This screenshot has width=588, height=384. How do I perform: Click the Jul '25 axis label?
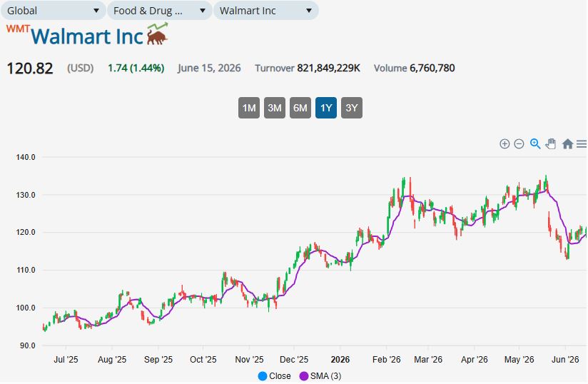point(66,360)
